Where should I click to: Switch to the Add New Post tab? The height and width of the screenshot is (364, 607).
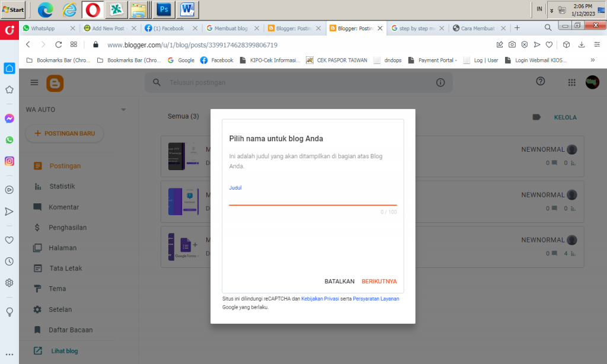coord(110,28)
